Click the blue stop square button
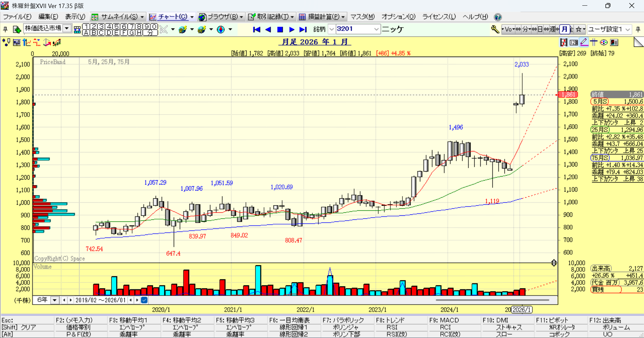 click(280, 29)
